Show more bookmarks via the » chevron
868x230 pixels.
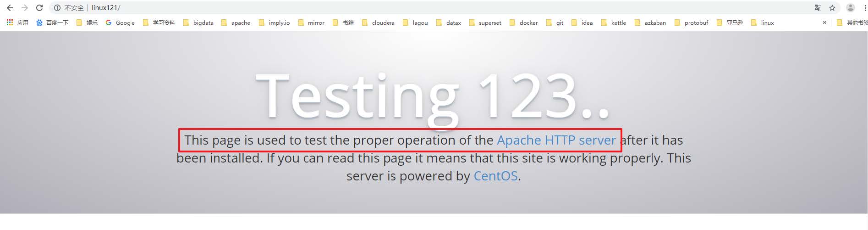click(824, 22)
